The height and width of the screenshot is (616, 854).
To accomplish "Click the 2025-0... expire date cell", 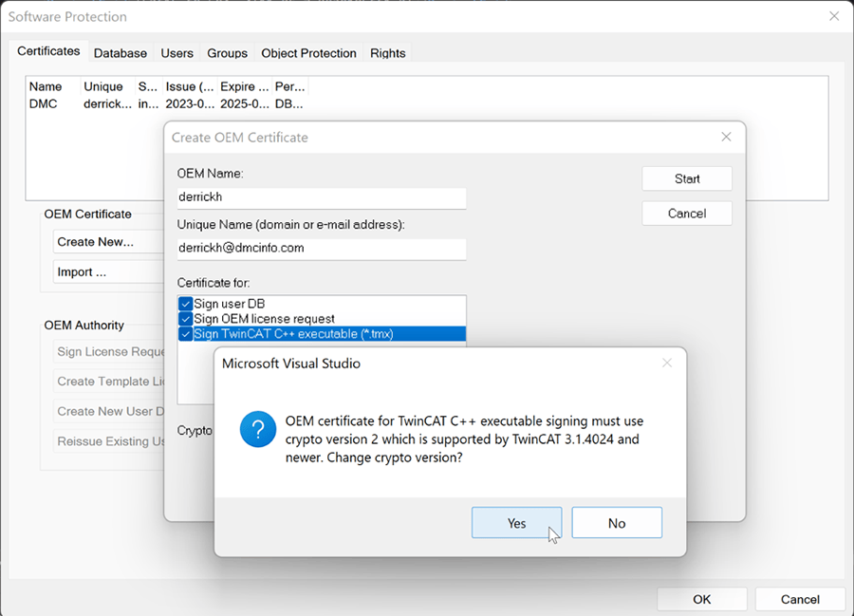I will tap(245, 104).
